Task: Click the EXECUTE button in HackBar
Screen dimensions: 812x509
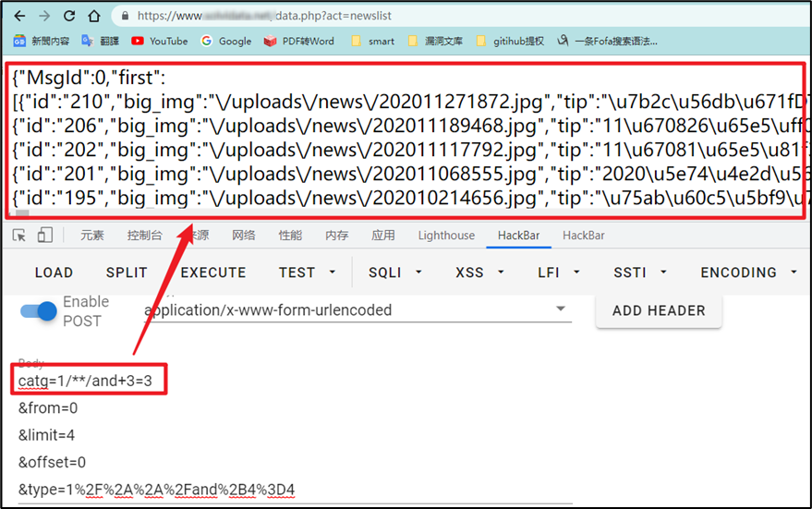Action: (213, 273)
